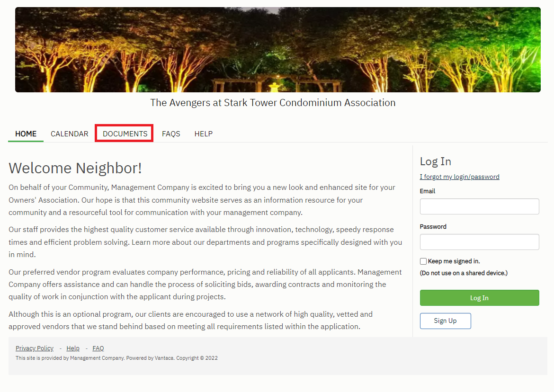Enable the Keep me signed in checkbox
The height and width of the screenshot is (392, 554).
(x=423, y=261)
